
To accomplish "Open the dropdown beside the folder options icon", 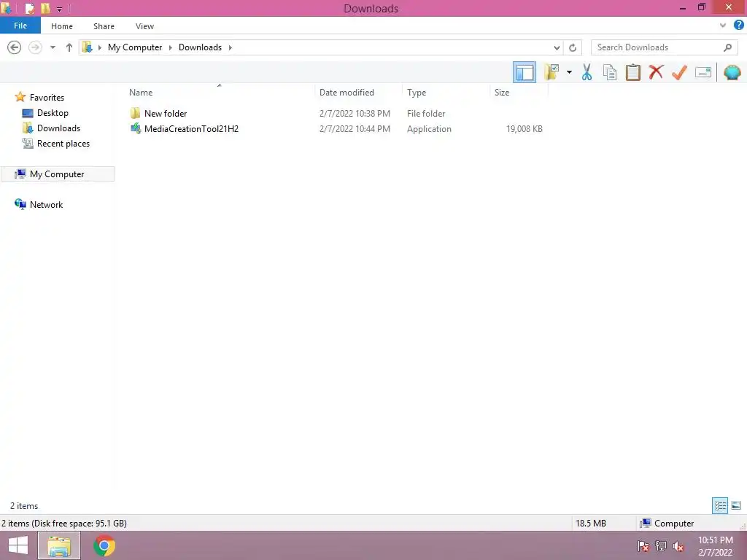I will click(569, 72).
